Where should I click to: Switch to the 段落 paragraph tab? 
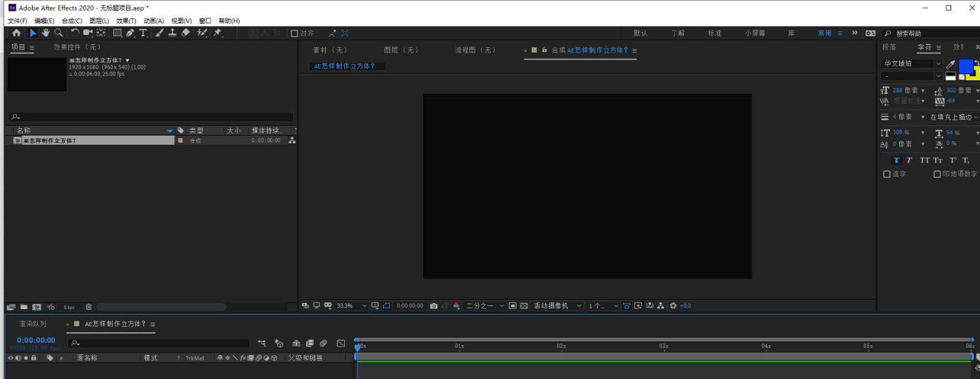point(889,47)
